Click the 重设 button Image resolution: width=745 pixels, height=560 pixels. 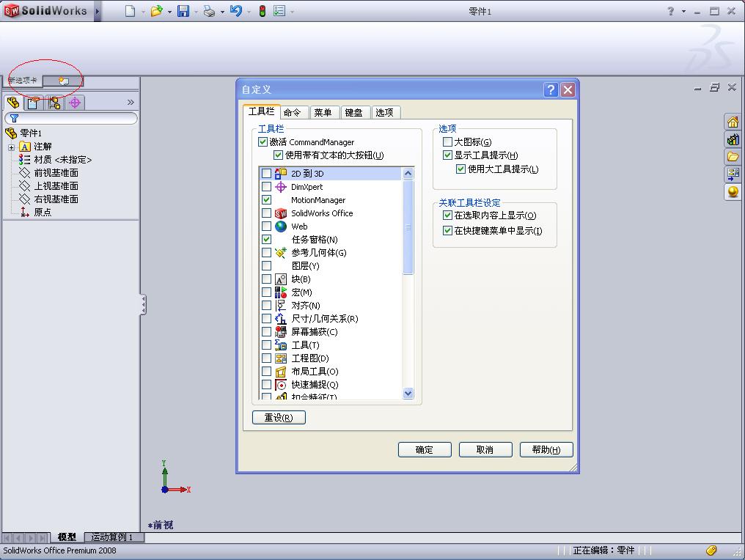coord(279,417)
